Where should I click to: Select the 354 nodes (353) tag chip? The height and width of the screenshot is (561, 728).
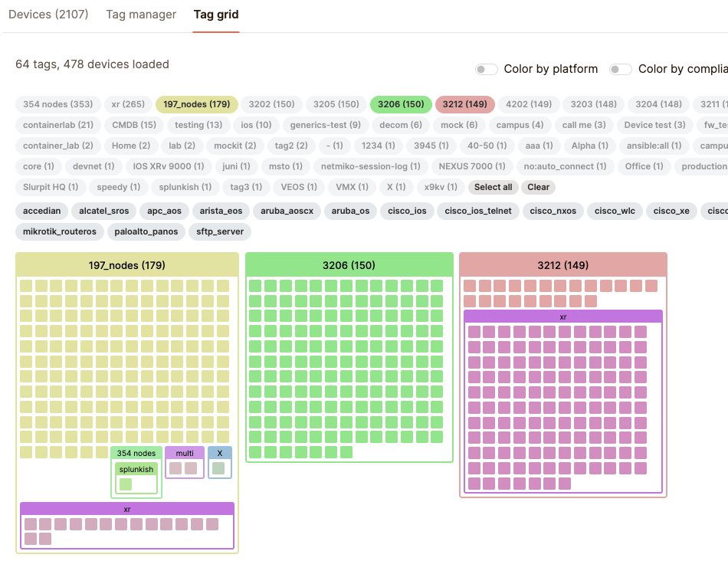pos(58,104)
